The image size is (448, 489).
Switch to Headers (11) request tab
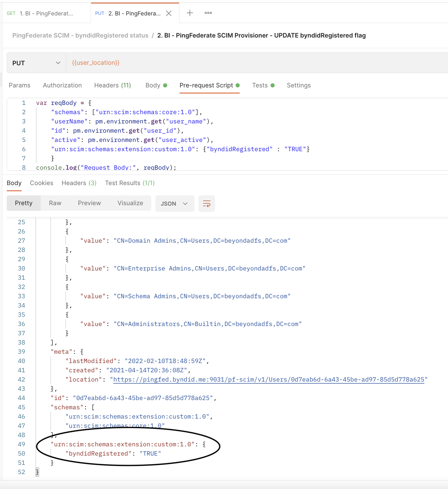(112, 85)
